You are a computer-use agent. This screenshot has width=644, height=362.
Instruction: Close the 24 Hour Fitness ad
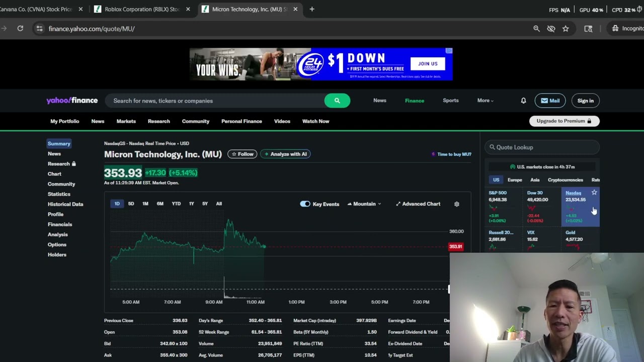[x=449, y=51]
